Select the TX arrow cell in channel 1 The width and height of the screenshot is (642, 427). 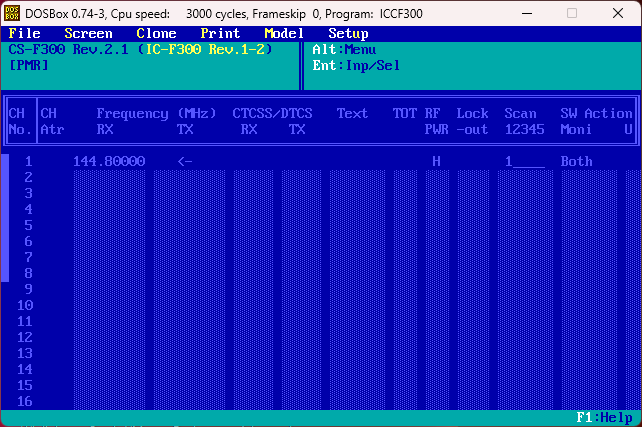tap(185, 161)
